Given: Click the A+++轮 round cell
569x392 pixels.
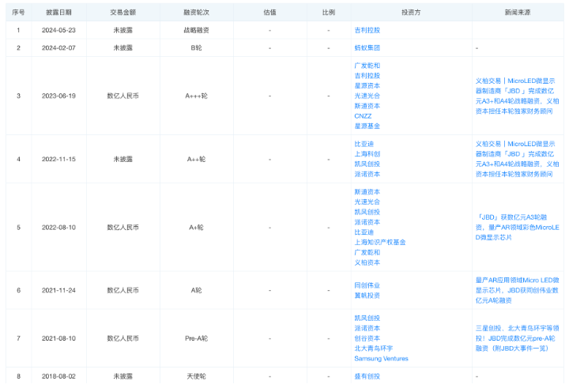Looking at the screenshot, I should (196, 96).
